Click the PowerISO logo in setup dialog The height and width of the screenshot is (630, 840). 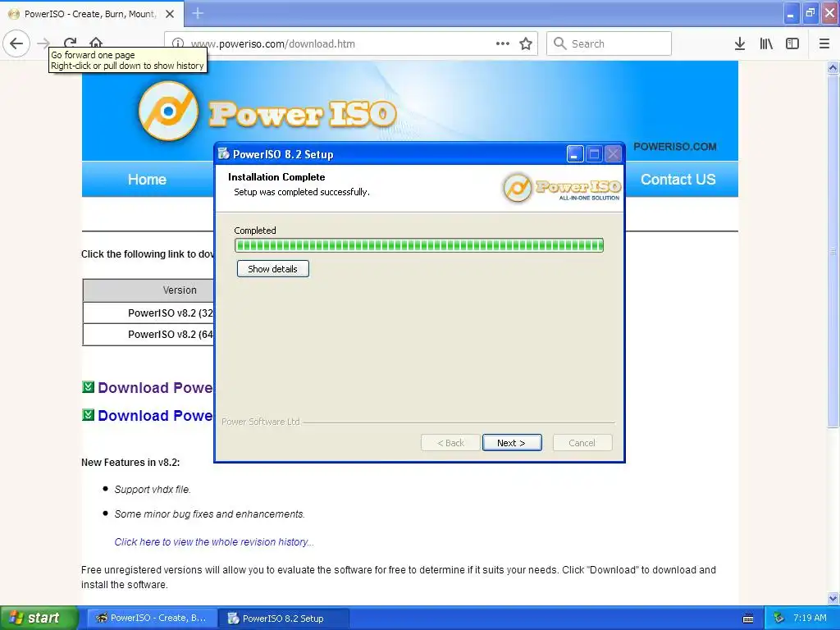point(561,188)
